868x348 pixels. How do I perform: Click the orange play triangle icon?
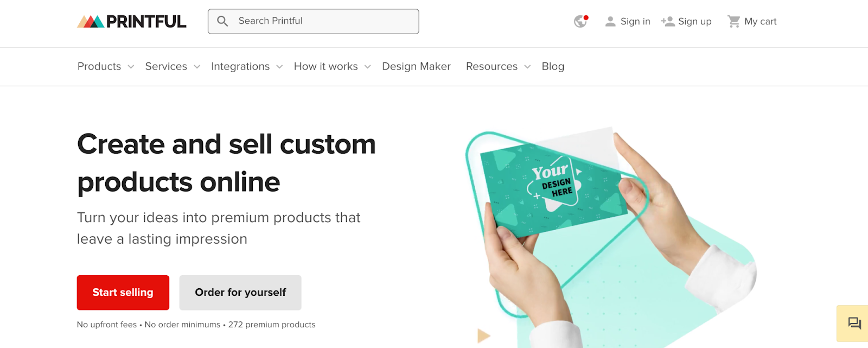[483, 336]
